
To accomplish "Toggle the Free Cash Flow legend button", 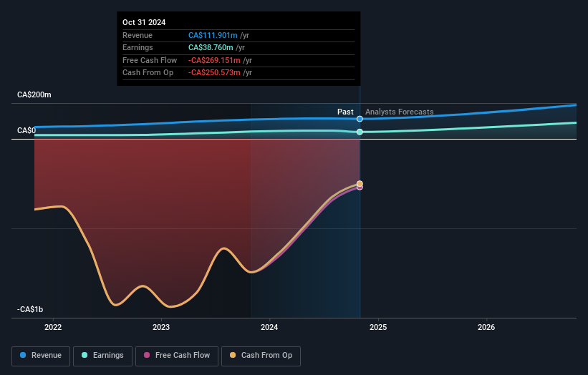I will coord(177,356).
